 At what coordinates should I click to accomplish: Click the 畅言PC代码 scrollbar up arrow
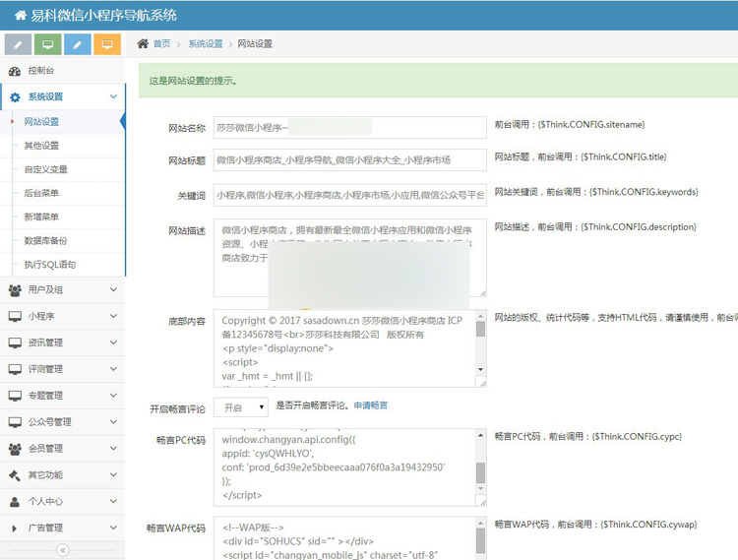480,435
